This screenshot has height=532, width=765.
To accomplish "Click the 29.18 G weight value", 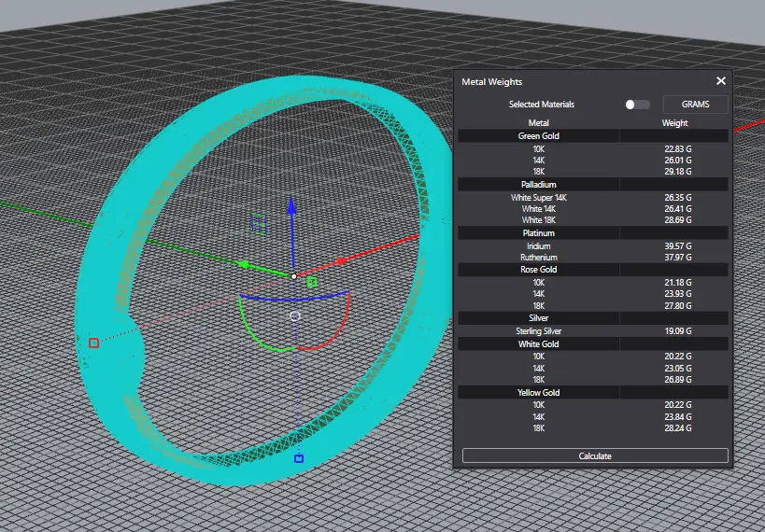I will click(x=678, y=171).
